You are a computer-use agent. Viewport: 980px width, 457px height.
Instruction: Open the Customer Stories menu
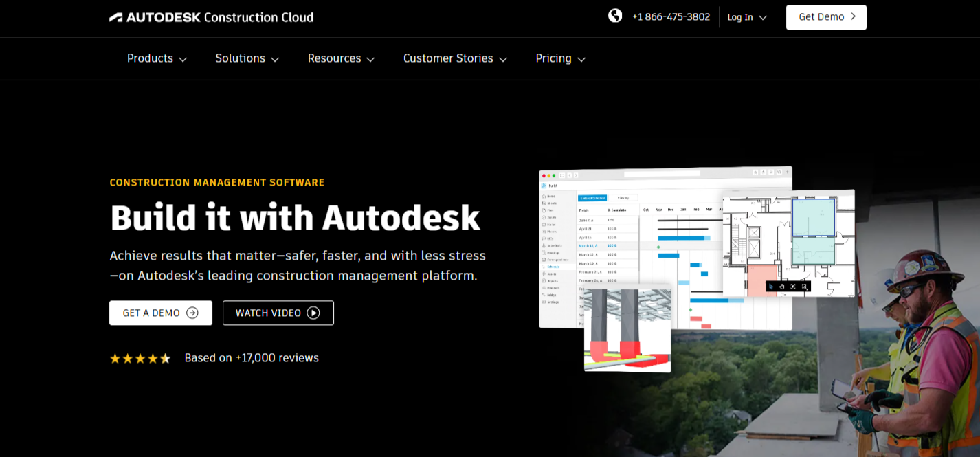[455, 59]
